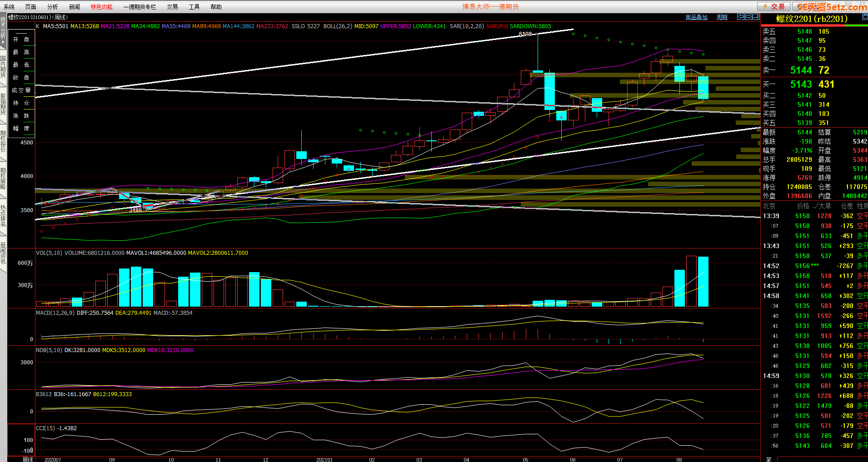The image size is (868, 462).
Task: Select the 新闻资讯 sidebar tab
Action: tap(3, 253)
